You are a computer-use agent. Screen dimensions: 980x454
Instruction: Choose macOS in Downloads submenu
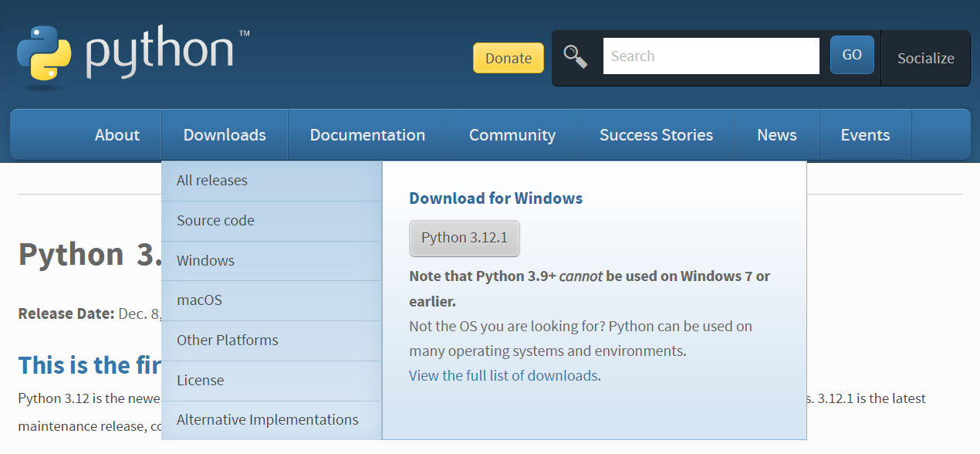coord(272,300)
